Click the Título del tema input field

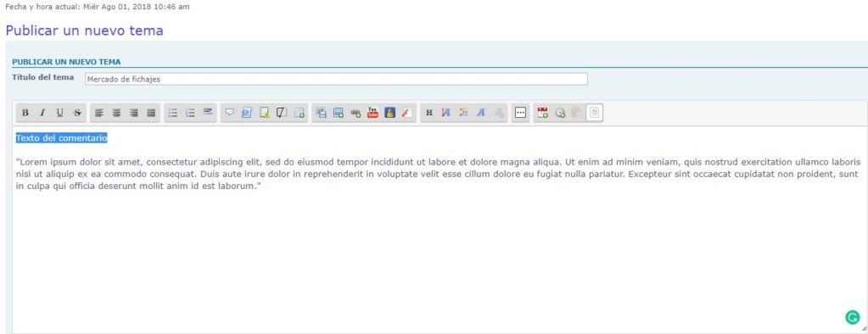(336, 79)
